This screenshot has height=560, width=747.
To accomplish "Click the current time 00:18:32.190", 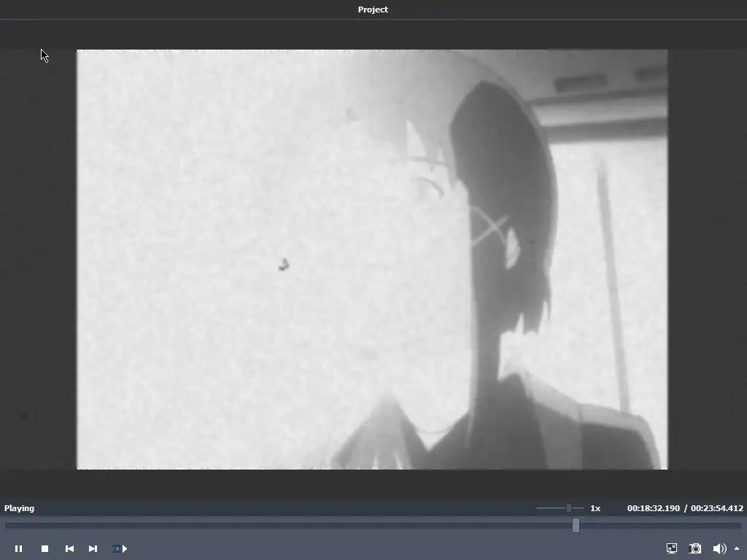I will [x=653, y=508].
